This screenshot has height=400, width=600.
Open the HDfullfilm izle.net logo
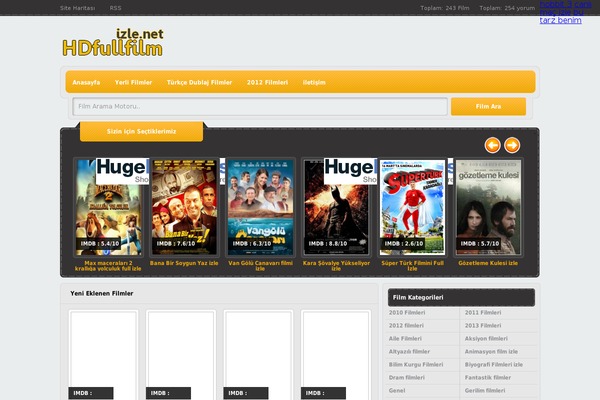[113, 42]
